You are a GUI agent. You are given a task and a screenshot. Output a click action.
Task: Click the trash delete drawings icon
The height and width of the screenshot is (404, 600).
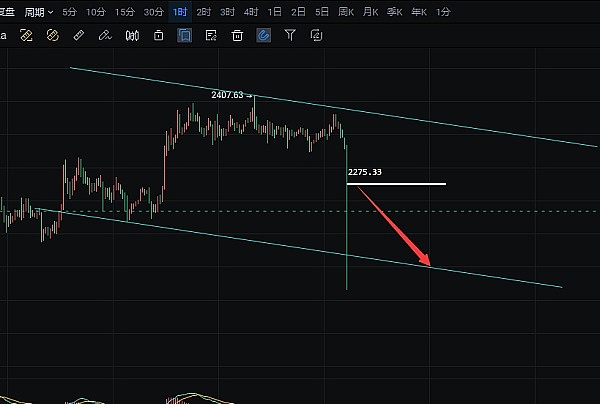[237, 35]
